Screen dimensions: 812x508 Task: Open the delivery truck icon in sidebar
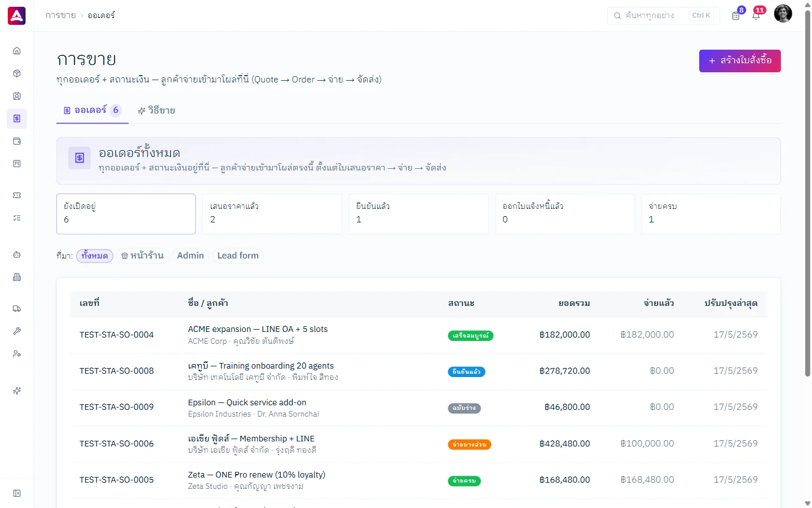(17, 309)
